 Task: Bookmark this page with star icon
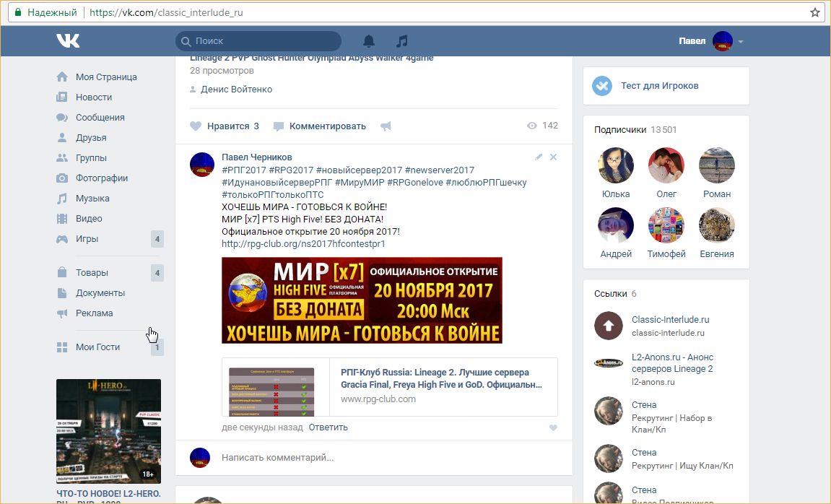tap(815, 12)
